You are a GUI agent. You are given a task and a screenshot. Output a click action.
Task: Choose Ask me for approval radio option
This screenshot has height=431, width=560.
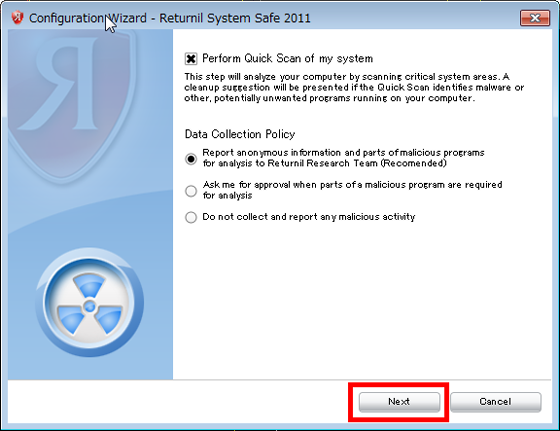click(191, 191)
